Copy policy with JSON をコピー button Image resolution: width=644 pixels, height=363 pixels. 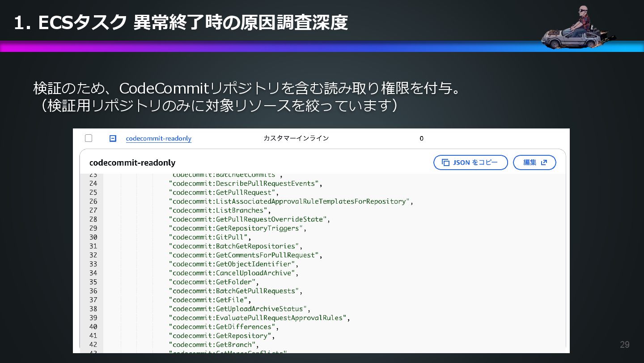(x=470, y=162)
